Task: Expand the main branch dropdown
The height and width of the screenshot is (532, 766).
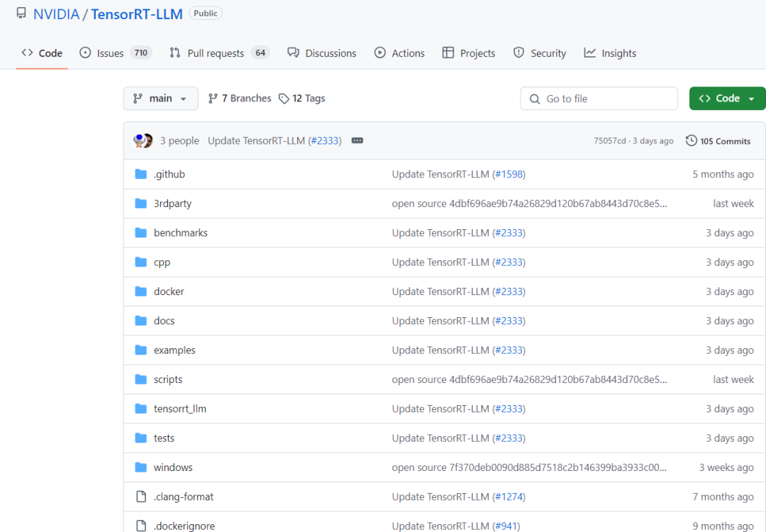Action: pos(161,98)
